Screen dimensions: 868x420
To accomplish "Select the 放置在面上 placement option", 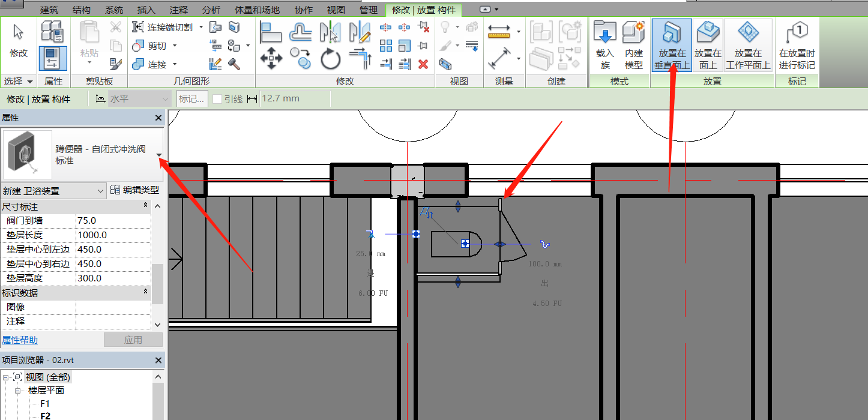I will tap(708, 44).
